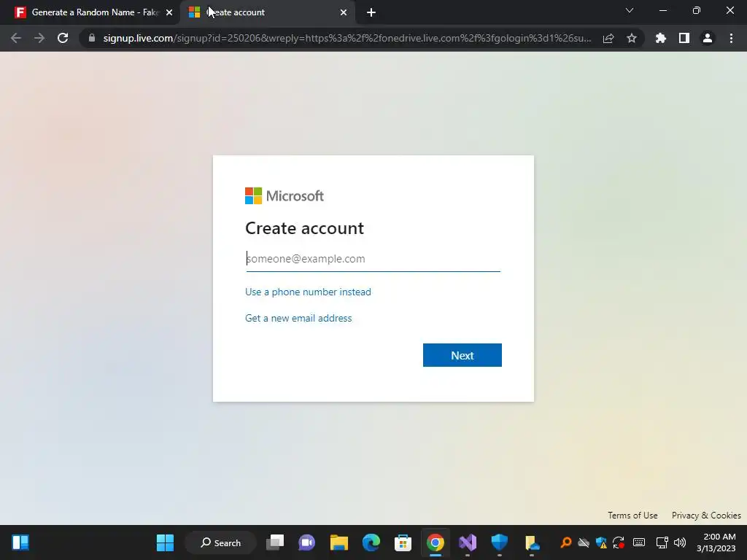
Task: Click the Next button
Action: (x=462, y=355)
